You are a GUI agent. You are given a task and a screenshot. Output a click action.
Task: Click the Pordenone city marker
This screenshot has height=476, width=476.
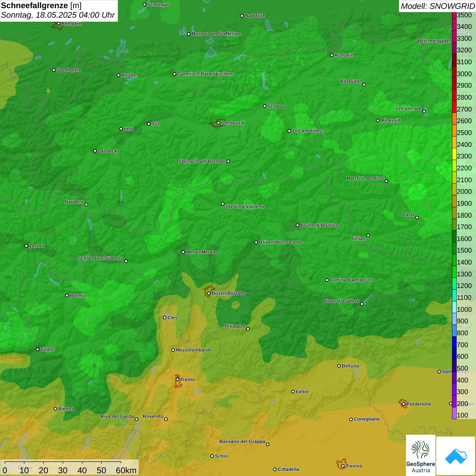404,404
